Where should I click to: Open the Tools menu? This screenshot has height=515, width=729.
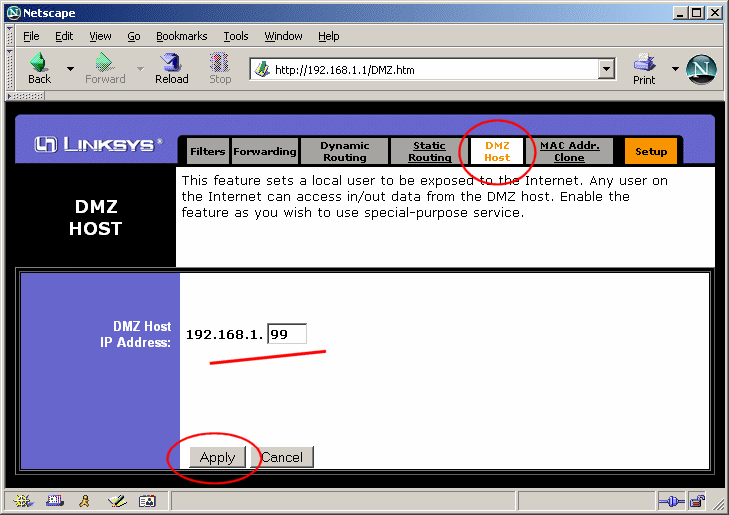click(x=236, y=36)
